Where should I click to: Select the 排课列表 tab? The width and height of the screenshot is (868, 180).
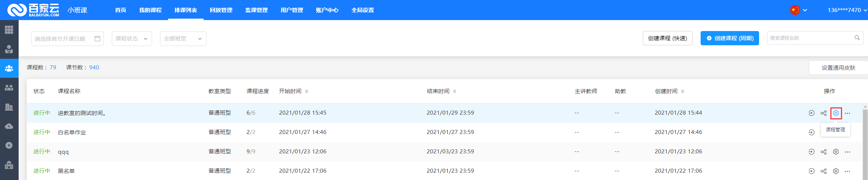(186, 10)
